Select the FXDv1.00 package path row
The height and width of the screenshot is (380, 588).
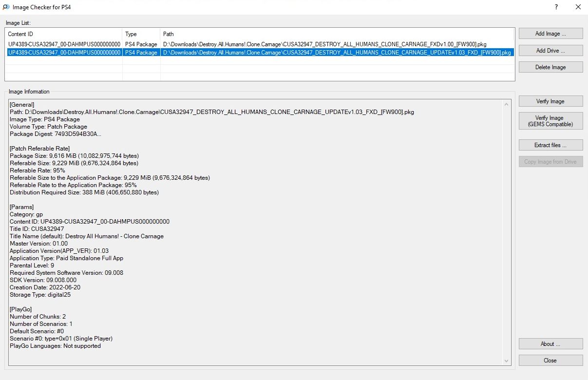[324, 44]
